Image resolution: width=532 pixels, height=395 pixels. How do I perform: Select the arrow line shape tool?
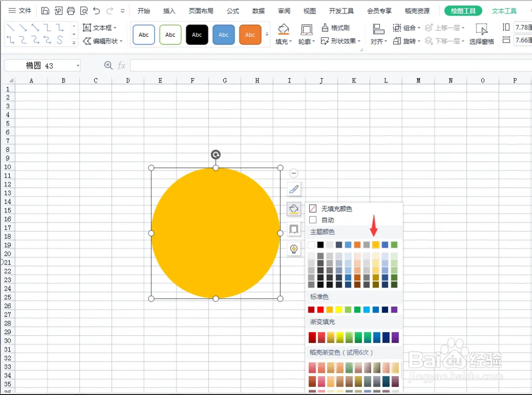23,28
